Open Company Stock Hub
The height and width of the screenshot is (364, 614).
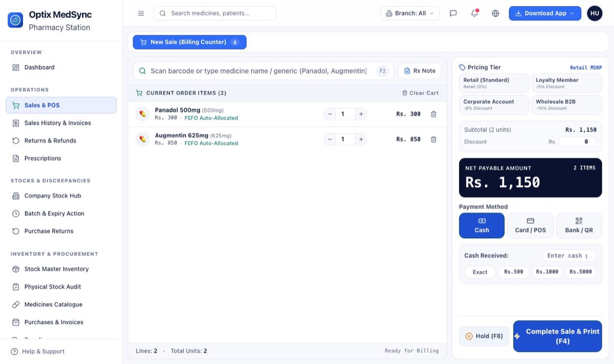point(61,196)
